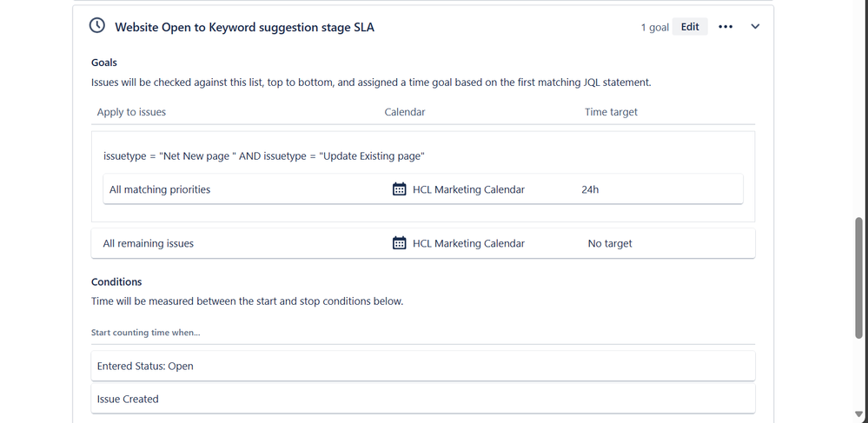The height and width of the screenshot is (423, 868).
Task: Click calendar icon in All matching priorities row
Action: tap(399, 189)
